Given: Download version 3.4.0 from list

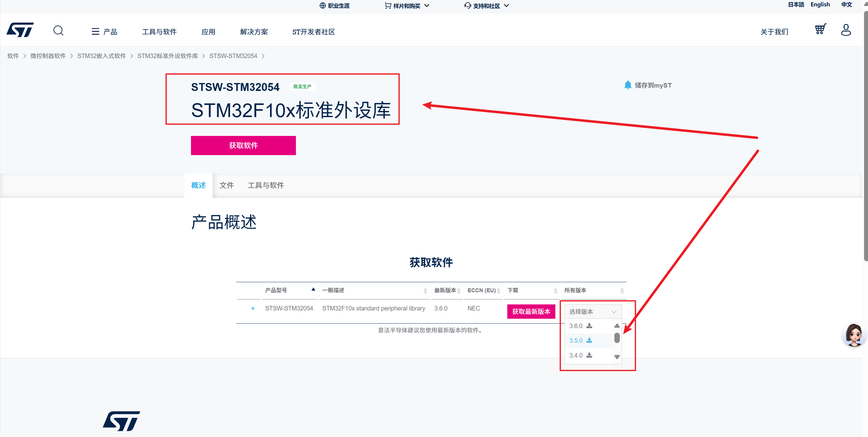Looking at the screenshot, I should 589,355.
